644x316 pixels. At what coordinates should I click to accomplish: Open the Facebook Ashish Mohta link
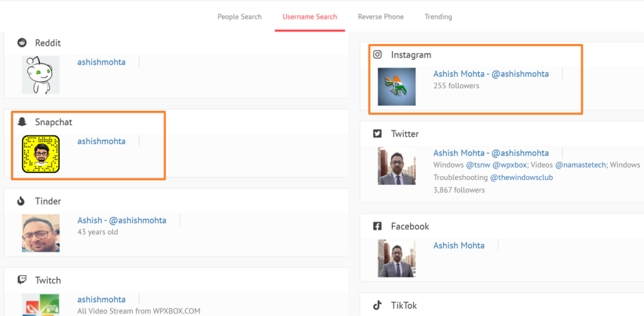pos(458,245)
